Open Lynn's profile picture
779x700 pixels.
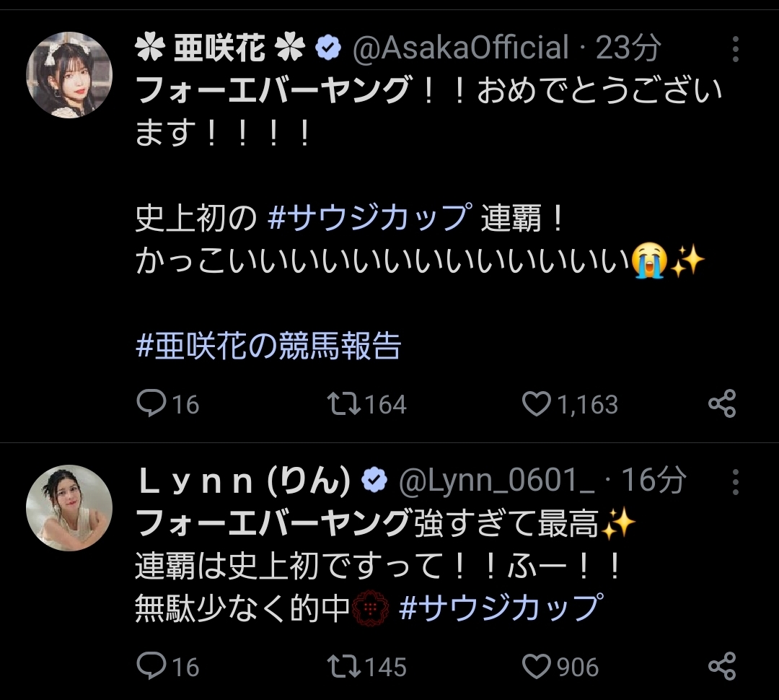click(x=69, y=507)
